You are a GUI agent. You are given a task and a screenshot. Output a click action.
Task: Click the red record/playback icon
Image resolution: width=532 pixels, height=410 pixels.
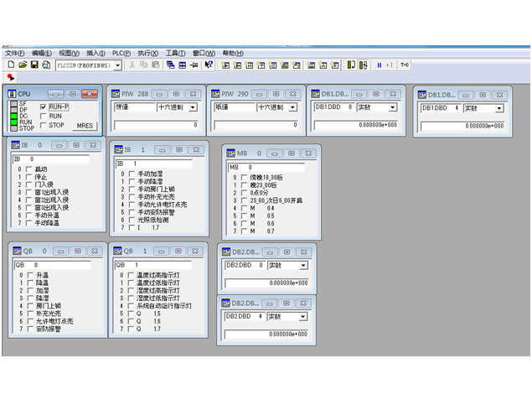(x=11, y=77)
